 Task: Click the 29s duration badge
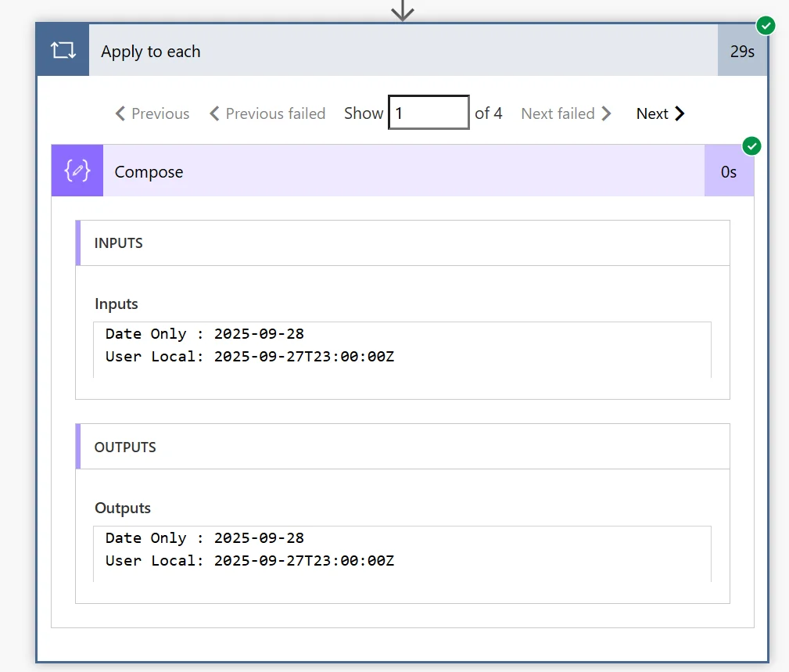coord(742,50)
